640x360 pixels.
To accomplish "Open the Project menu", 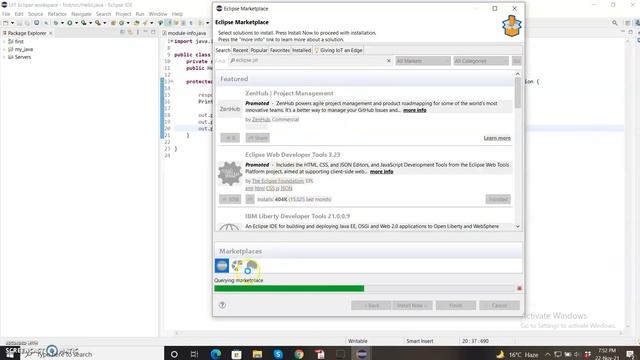I will (123, 14).
